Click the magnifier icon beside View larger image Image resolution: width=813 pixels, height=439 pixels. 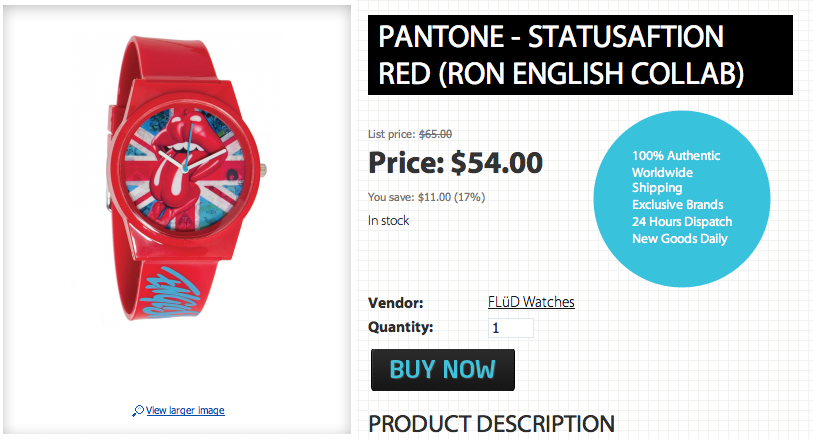137,411
